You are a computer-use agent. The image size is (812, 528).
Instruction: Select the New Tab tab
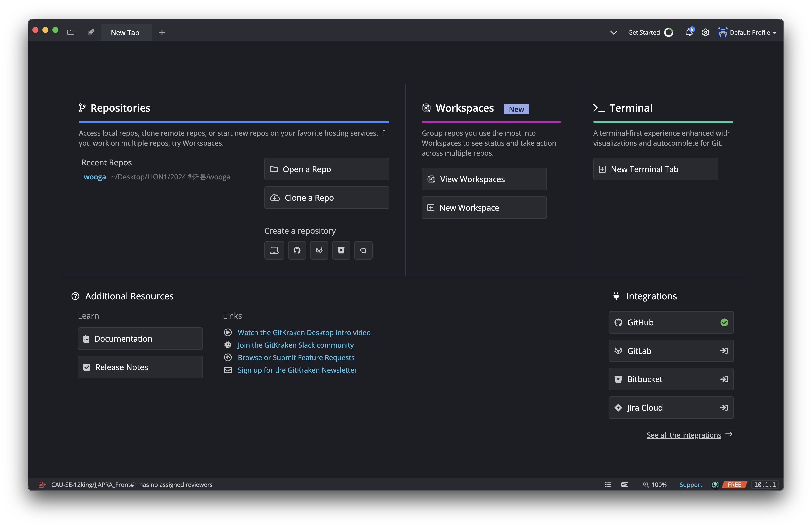[125, 33]
